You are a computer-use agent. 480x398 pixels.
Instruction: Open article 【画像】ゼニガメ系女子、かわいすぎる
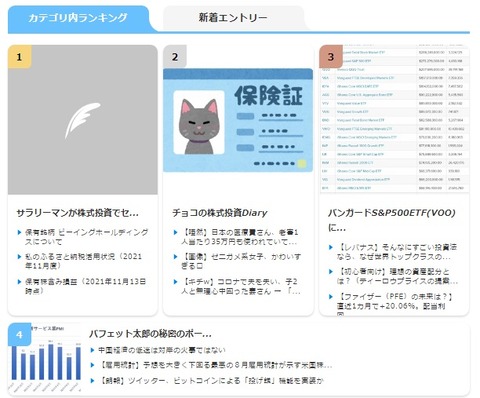241,261
